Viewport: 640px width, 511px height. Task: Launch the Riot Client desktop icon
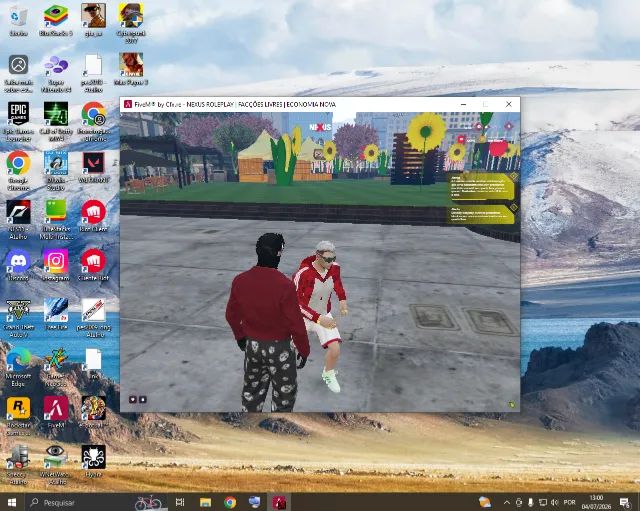(93, 216)
